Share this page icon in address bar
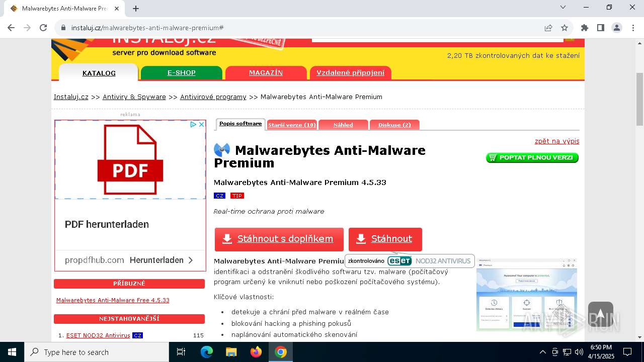Image resolution: width=644 pixels, height=362 pixels. pyautogui.click(x=548, y=28)
